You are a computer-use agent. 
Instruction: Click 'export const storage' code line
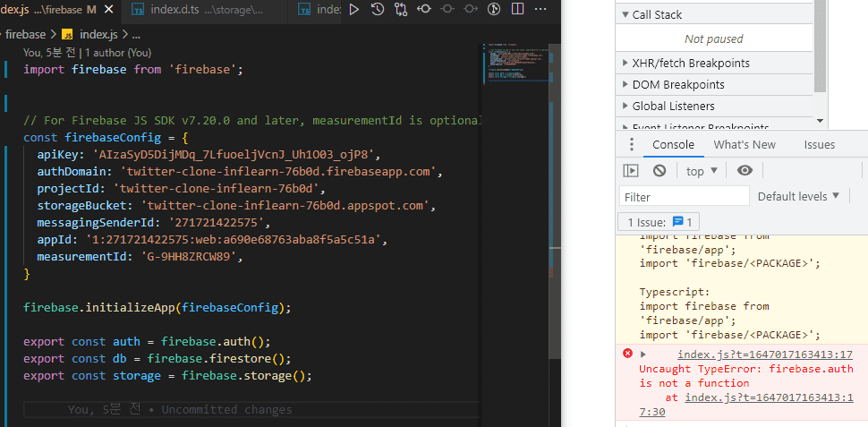point(167,376)
